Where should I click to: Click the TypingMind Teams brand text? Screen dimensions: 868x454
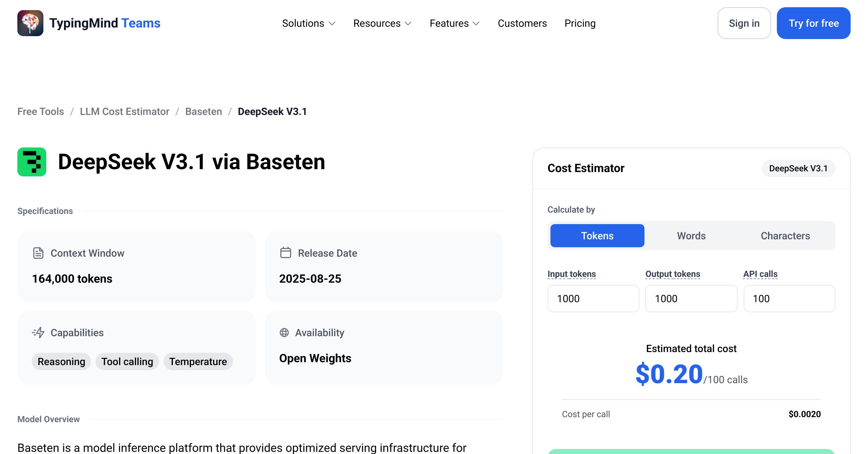(105, 23)
